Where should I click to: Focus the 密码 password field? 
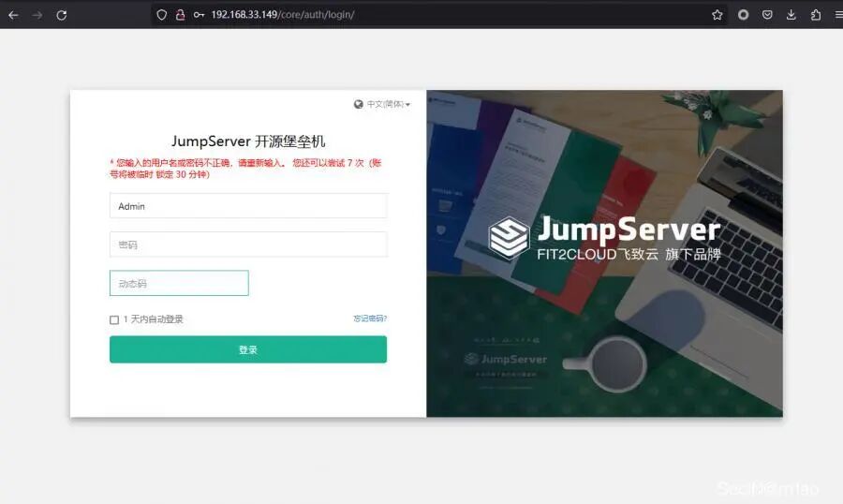(248, 245)
